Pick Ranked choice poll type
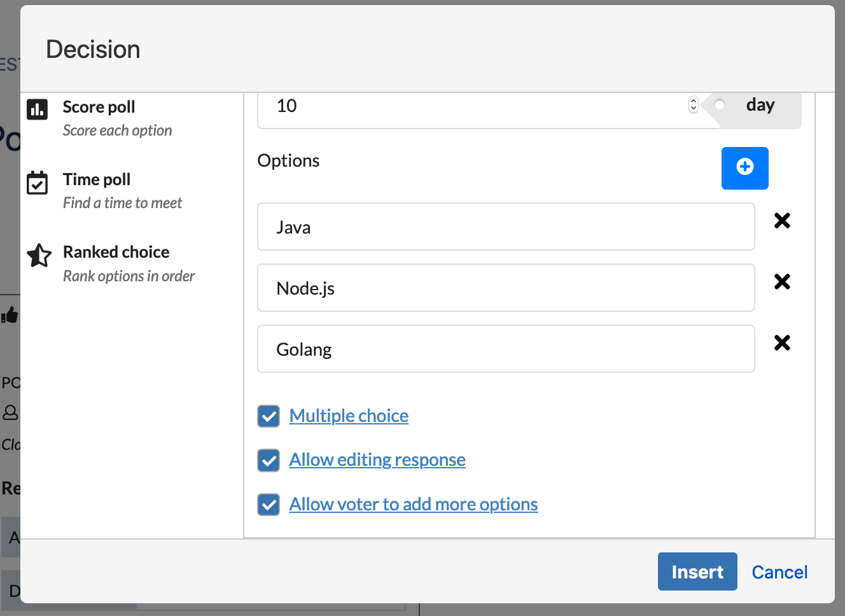Viewport: 845px width, 616px height. (x=116, y=252)
